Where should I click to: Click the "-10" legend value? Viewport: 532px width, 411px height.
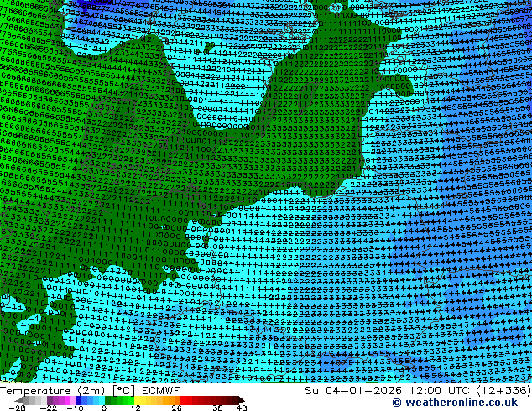(76, 408)
